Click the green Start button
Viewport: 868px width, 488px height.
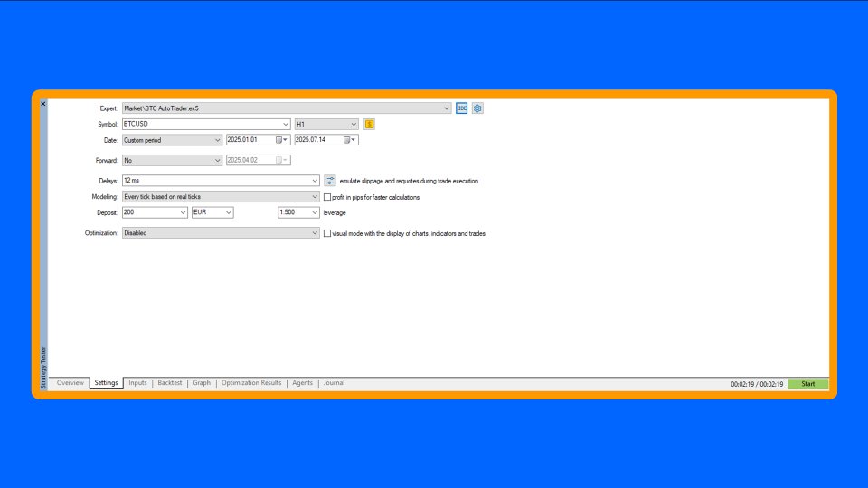(807, 384)
